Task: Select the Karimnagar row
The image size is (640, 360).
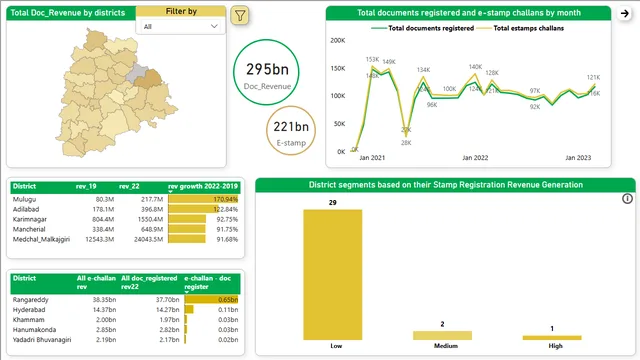Action: point(125,219)
